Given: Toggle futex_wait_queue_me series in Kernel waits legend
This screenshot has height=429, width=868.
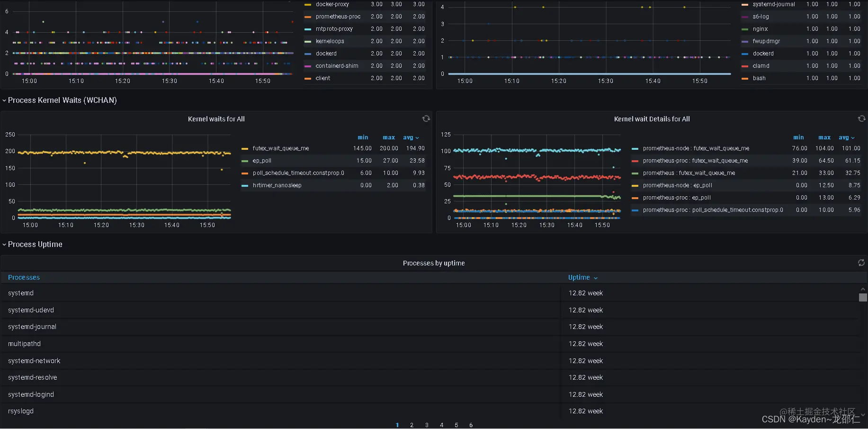Looking at the screenshot, I should (x=280, y=148).
